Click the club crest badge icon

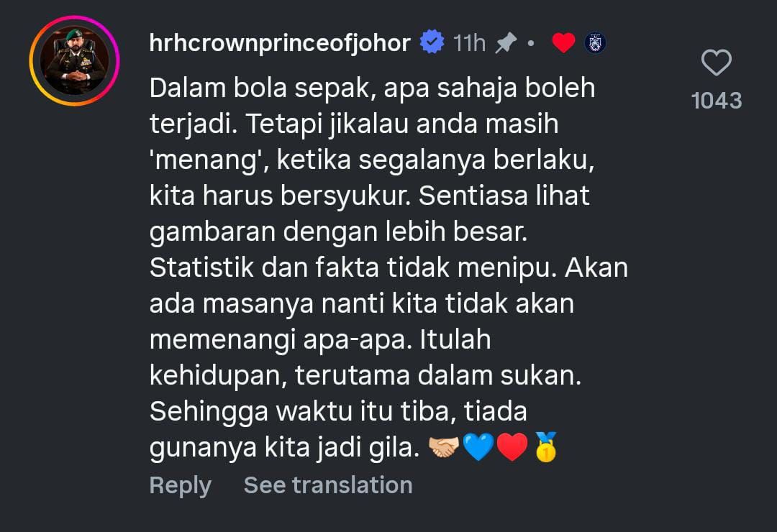pos(595,43)
